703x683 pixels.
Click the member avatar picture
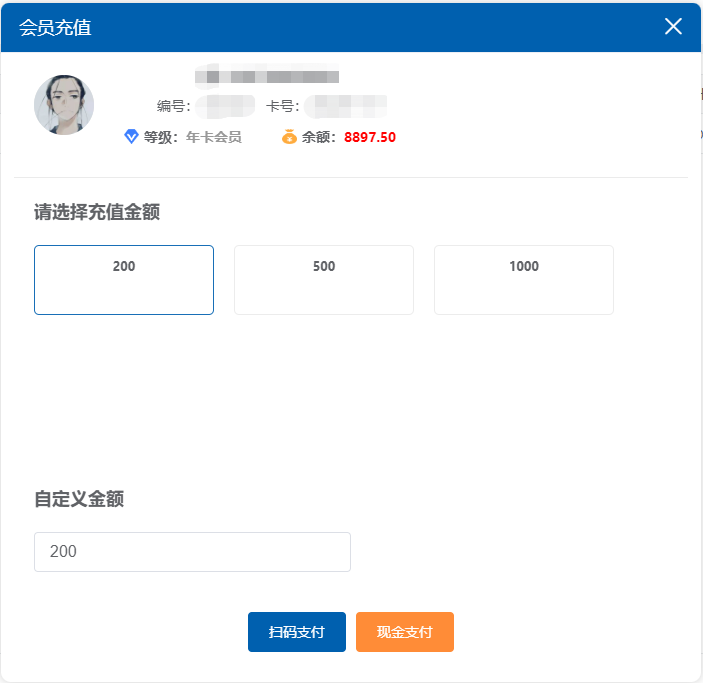point(64,105)
